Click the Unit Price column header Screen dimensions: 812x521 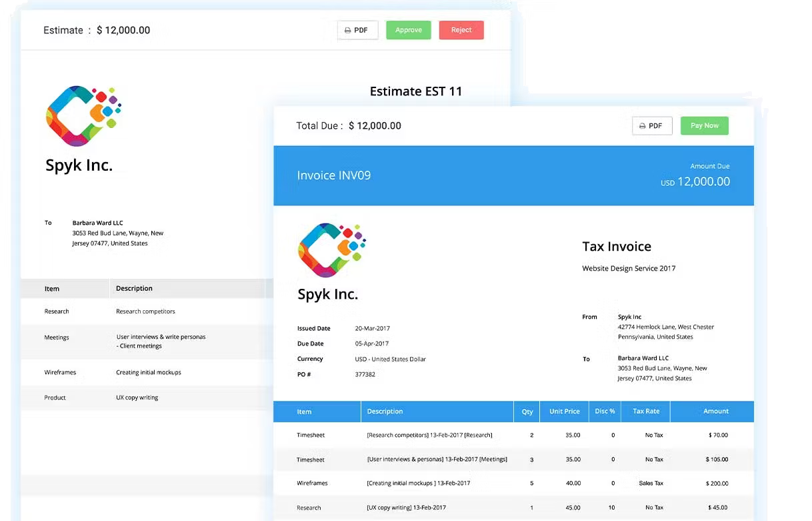564,412
